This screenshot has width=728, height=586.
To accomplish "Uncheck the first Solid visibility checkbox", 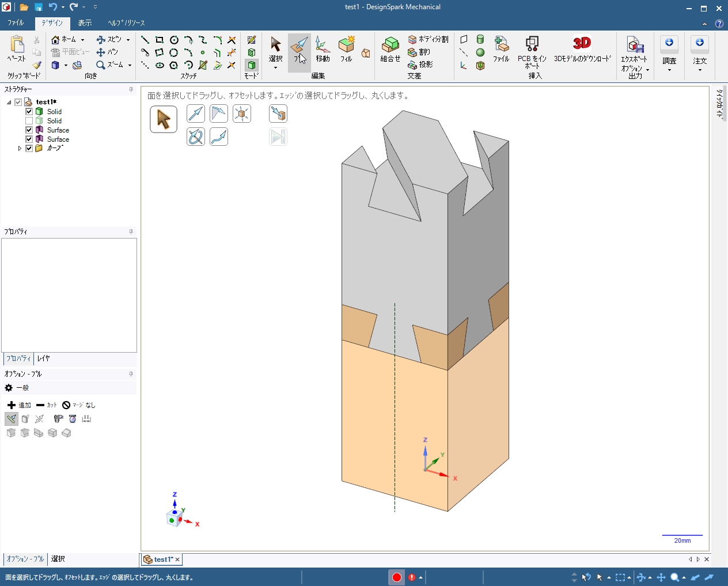I will [x=29, y=111].
